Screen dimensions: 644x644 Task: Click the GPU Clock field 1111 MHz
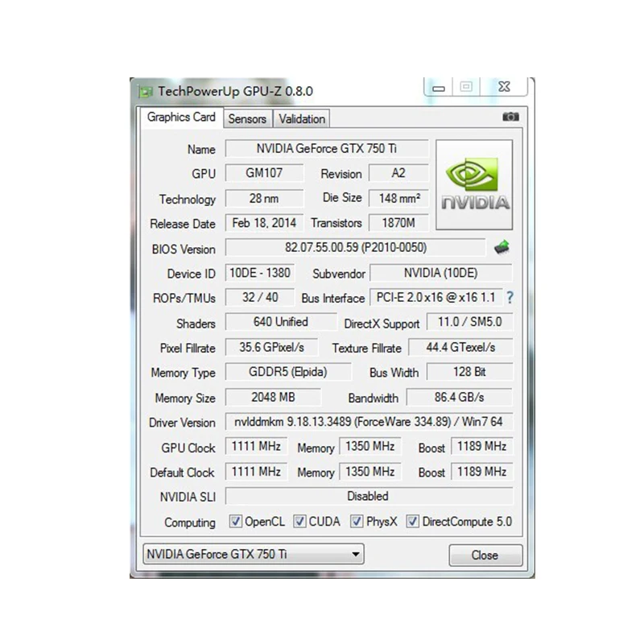[256, 447]
